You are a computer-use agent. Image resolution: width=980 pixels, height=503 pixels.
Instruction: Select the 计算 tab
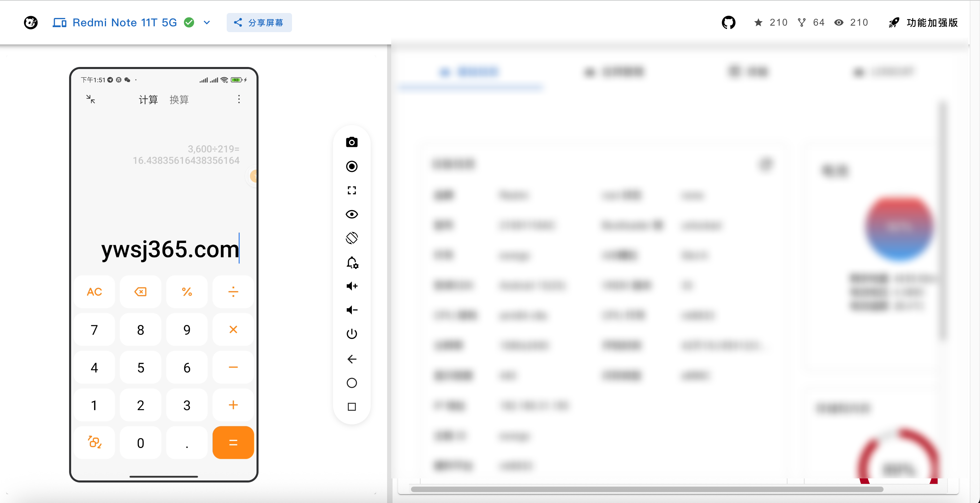(148, 100)
